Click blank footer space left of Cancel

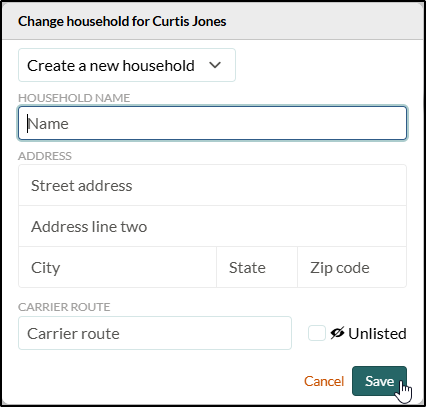pyautogui.click(x=157, y=381)
